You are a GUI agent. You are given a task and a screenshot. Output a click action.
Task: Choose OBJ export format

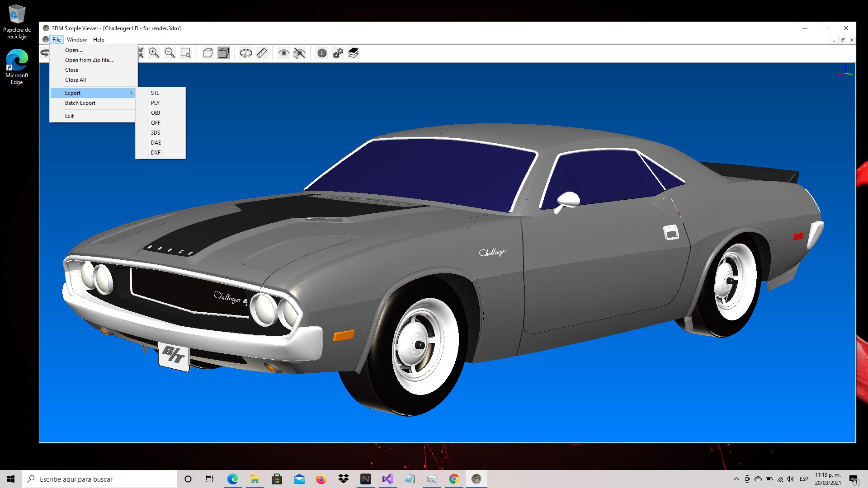click(156, 113)
